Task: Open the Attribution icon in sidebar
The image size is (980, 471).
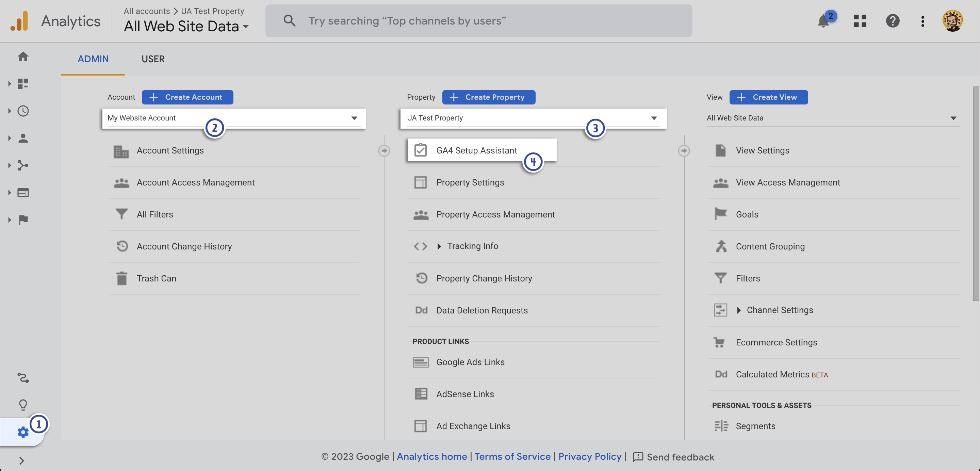Action: pyautogui.click(x=23, y=377)
